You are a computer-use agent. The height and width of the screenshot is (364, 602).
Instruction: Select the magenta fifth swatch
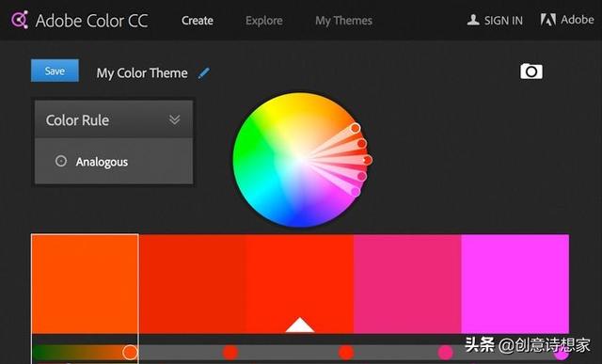tap(515, 284)
